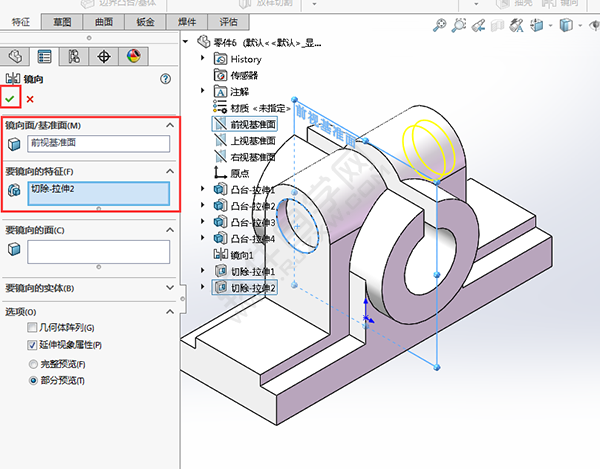Open the 草图 ribbon tab
The height and width of the screenshot is (469, 600).
coord(62,22)
